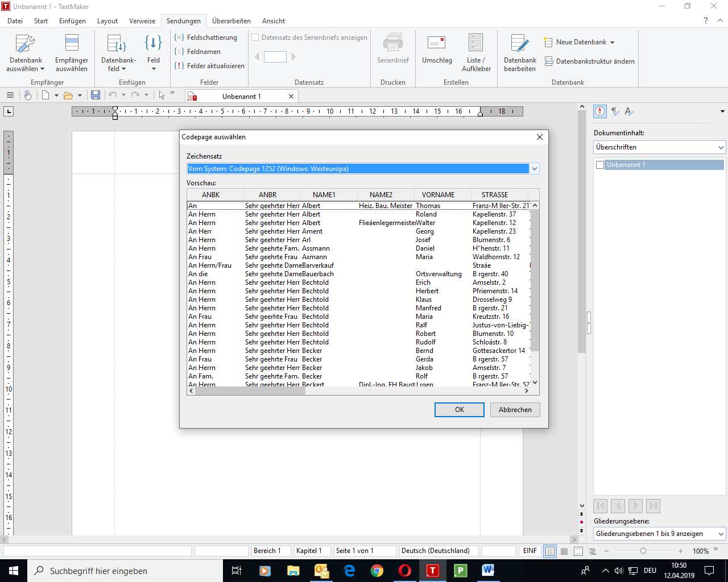Close the Unbenannt 1 document tab
This screenshot has height=582, width=728.
pos(291,97)
